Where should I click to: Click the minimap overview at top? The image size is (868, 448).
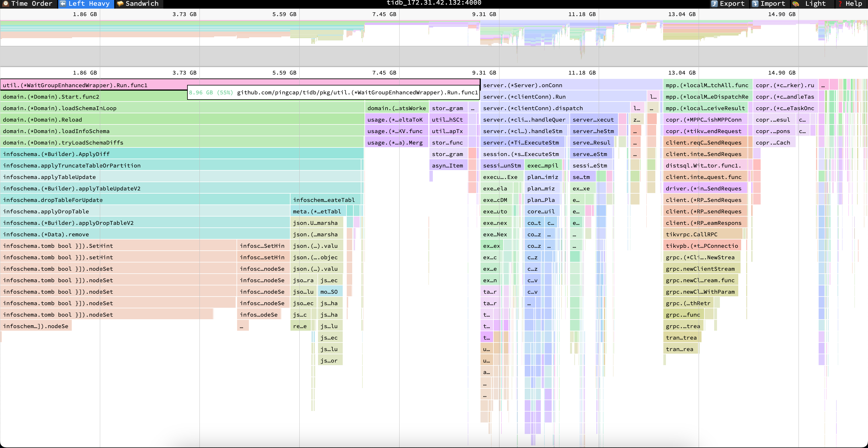point(434,37)
